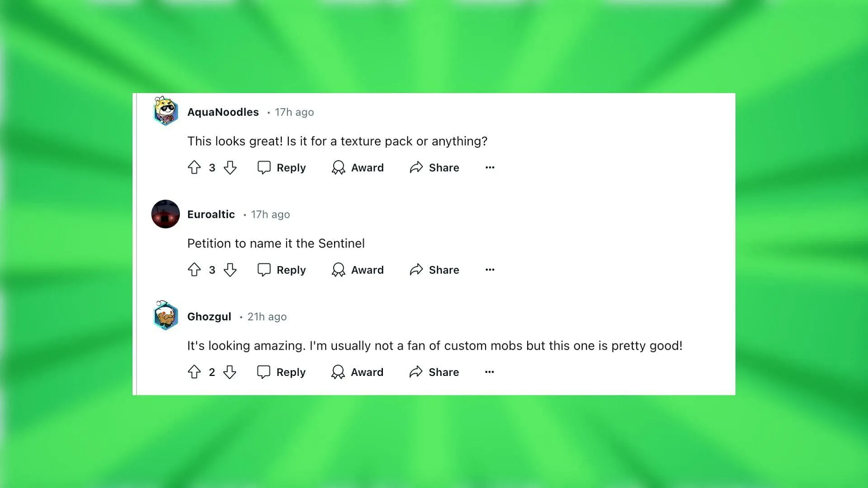Toggle upvote on Ghozgul comment

click(194, 371)
